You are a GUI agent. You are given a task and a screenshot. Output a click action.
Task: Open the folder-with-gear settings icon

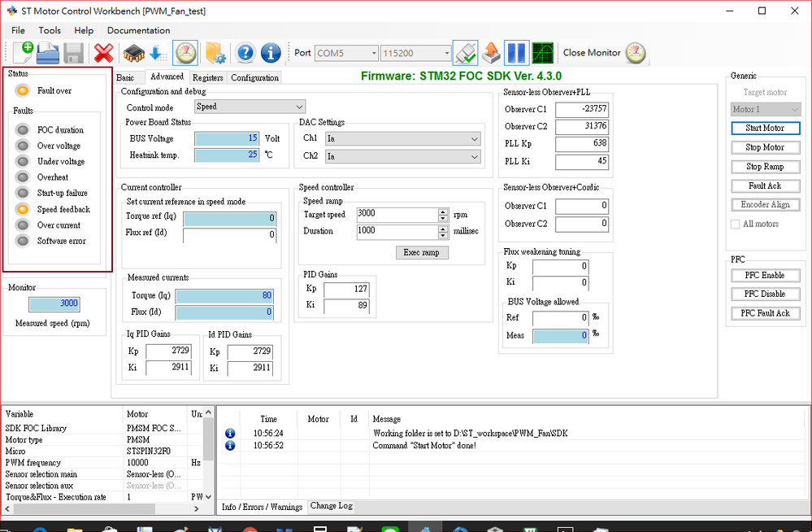[x=215, y=53]
